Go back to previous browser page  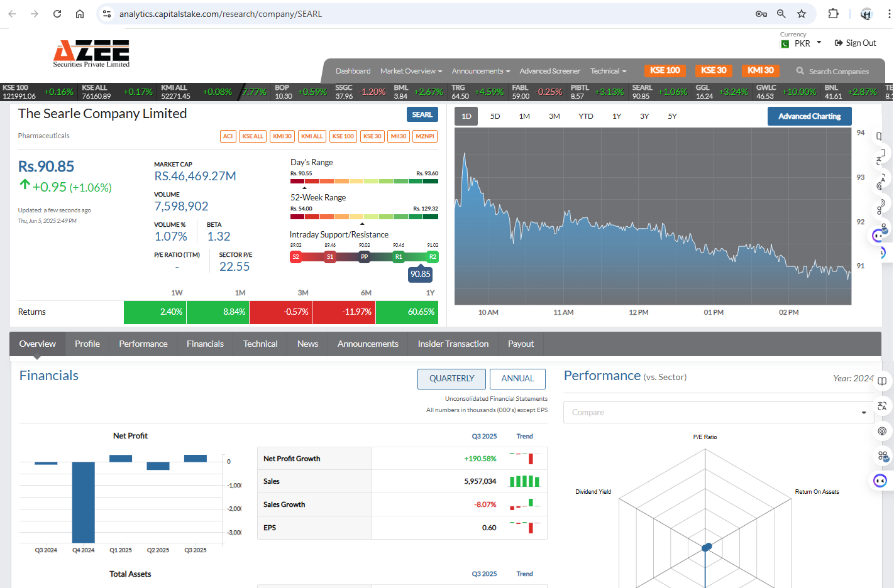point(12,14)
